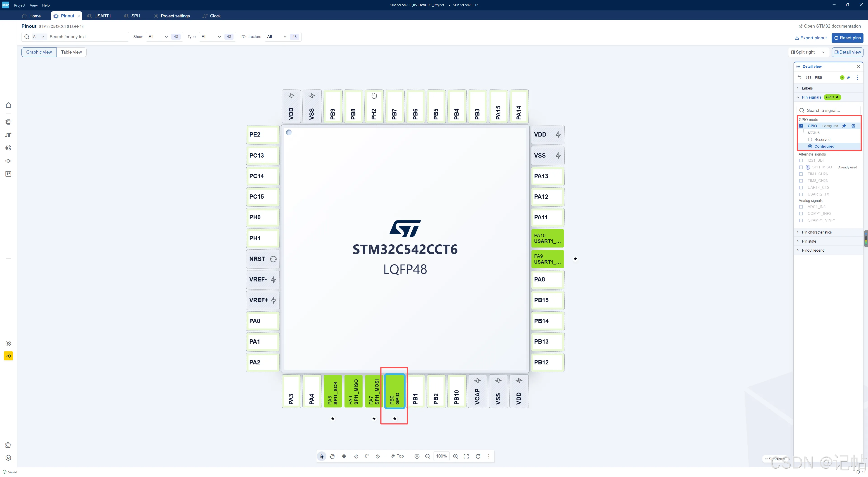Open the chip pinout icon in sidebar

pyautogui.click(x=8, y=122)
